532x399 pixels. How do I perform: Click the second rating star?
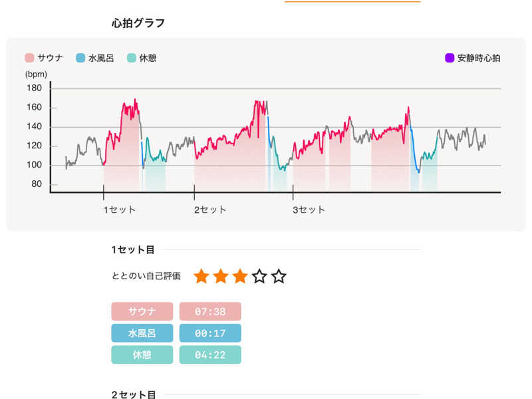(221, 276)
